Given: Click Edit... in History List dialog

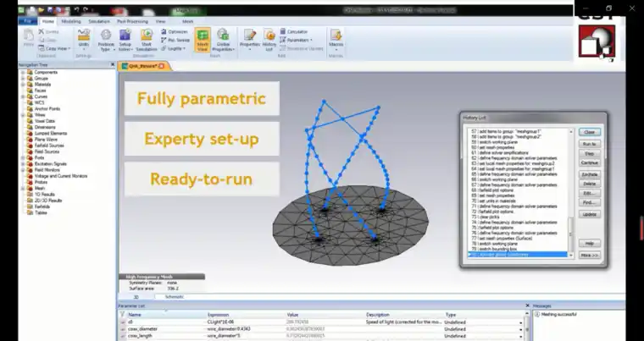Looking at the screenshot, I should [x=590, y=193].
